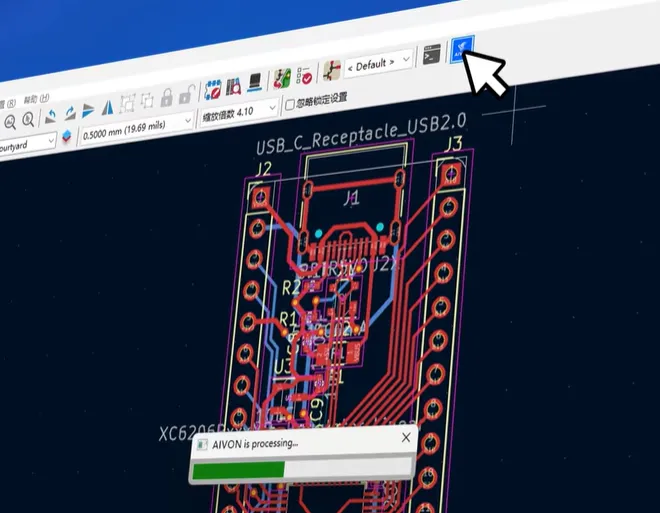
Task: Select the J2 reference label
Action: pos(263,169)
